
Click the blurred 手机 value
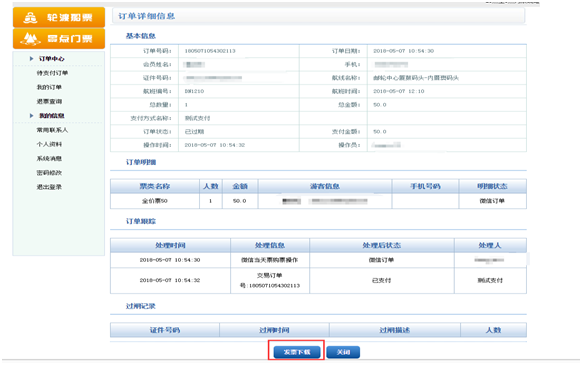click(x=391, y=65)
